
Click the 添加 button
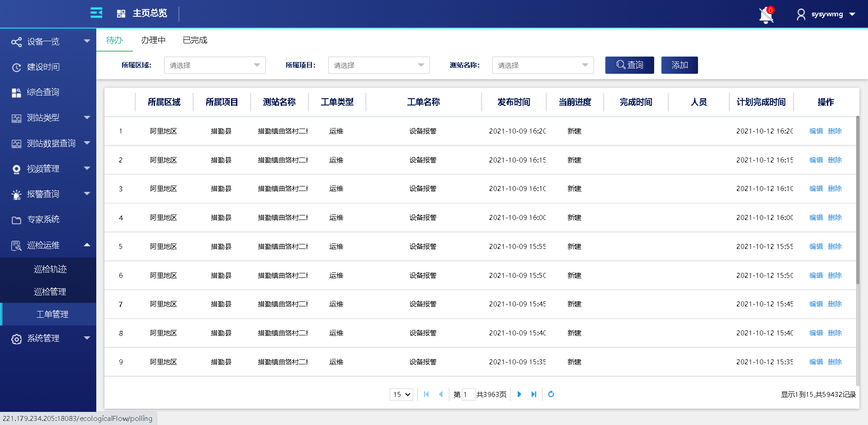[x=679, y=65]
